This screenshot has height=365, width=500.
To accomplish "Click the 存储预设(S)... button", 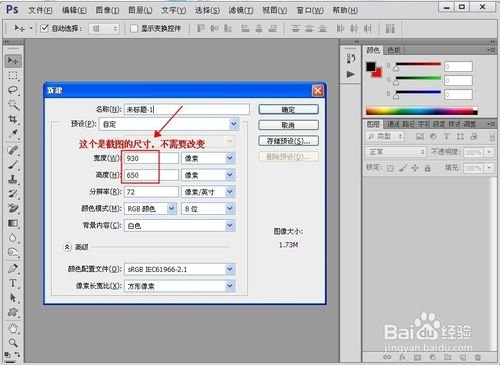I will pyautogui.click(x=288, y=141).
